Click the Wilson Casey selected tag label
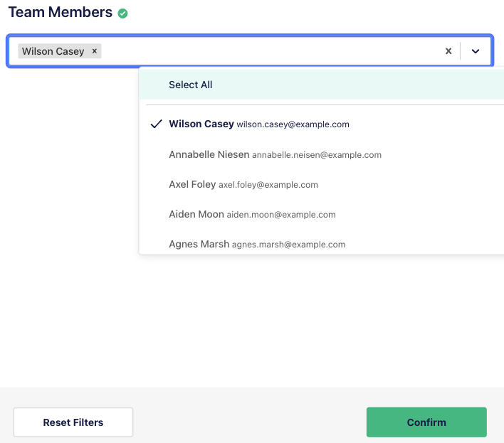This screenshot has width=504, height=443. [53, 51]
